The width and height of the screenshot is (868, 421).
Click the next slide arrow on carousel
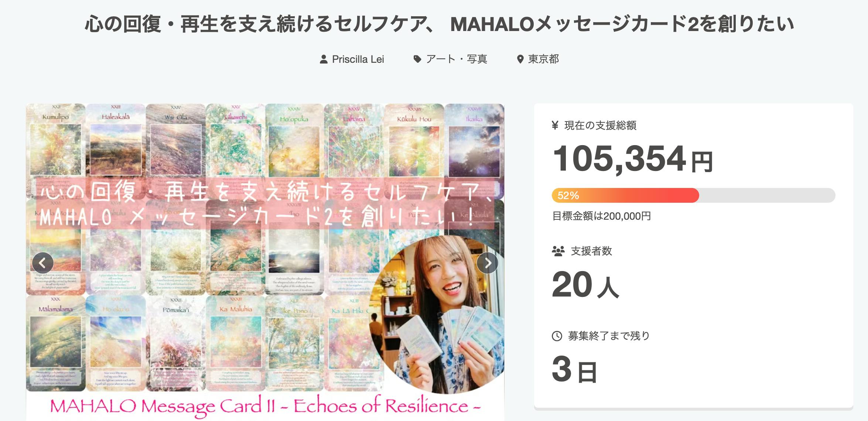coord(488,263)
